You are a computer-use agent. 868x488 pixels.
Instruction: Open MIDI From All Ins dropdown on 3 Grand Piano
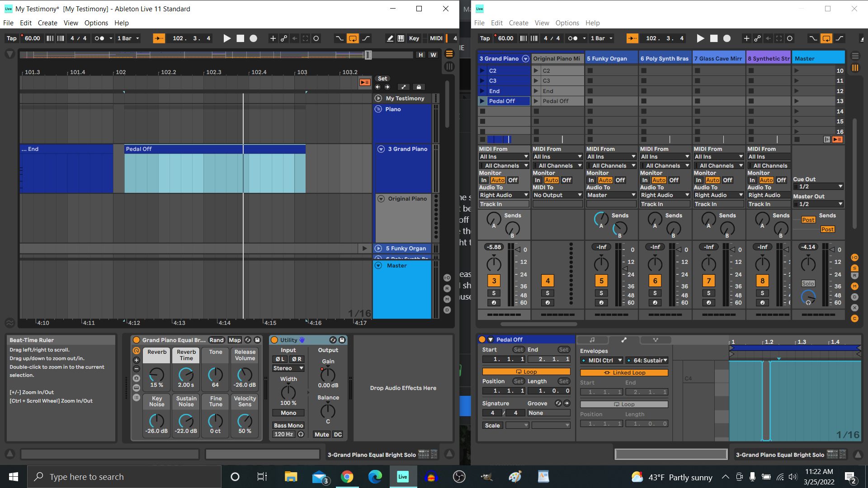pos(504,157)
